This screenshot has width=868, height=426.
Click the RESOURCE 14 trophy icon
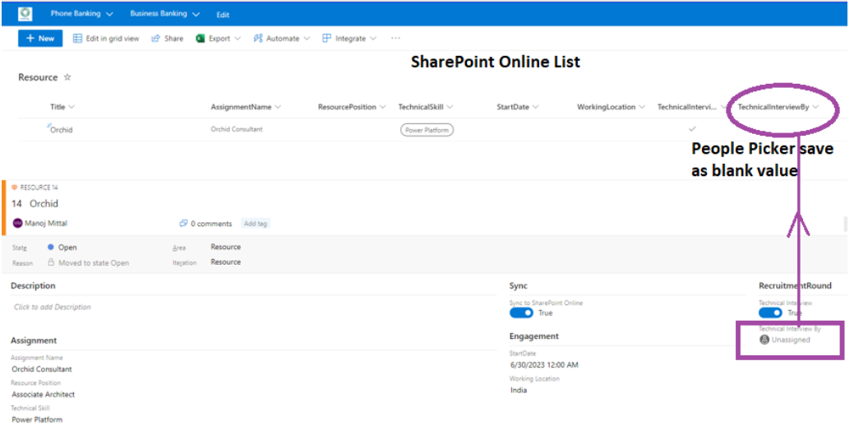tap(15, 188)
